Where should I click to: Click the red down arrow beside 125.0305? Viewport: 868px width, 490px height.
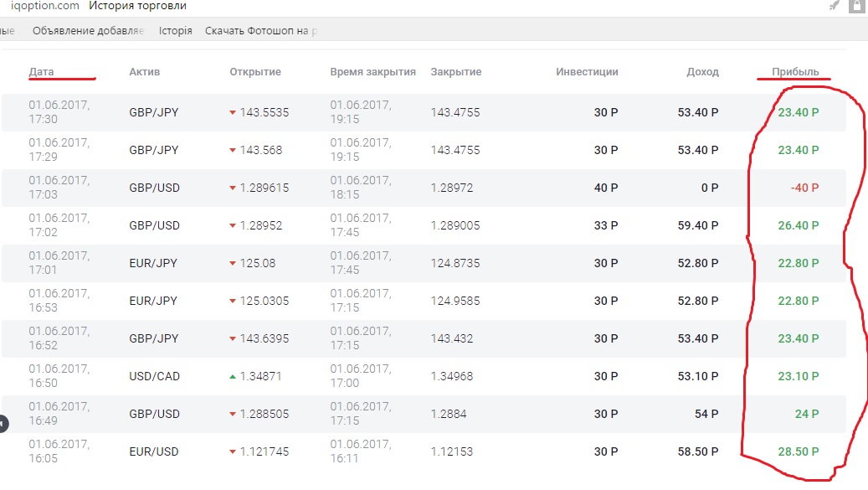coord(233,302)
